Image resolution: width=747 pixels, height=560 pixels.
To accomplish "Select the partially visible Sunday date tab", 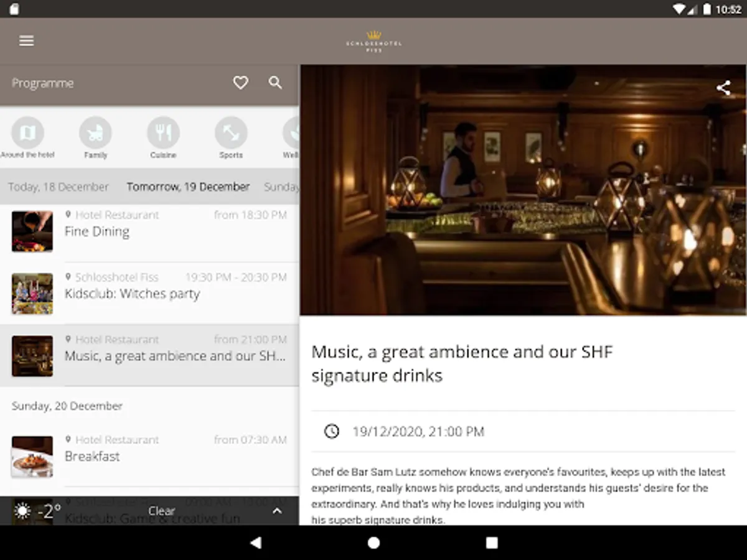I will pyautogui.click(x=281, y=187).
